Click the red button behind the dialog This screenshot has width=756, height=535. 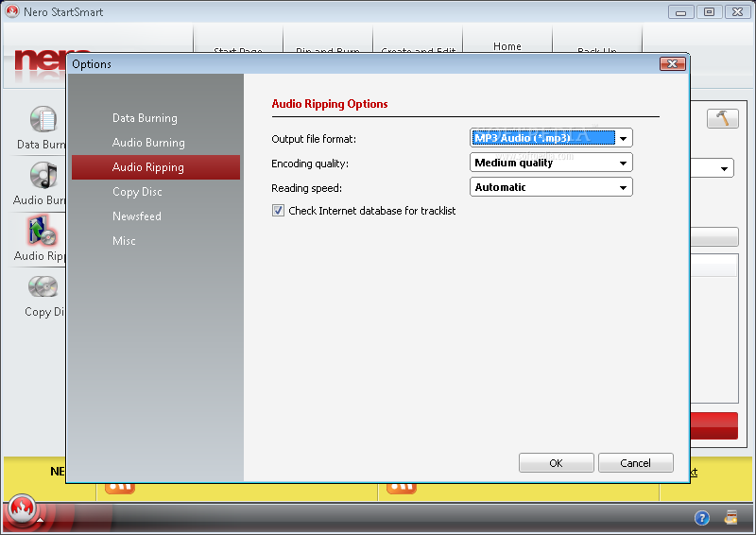coord(714,426)
